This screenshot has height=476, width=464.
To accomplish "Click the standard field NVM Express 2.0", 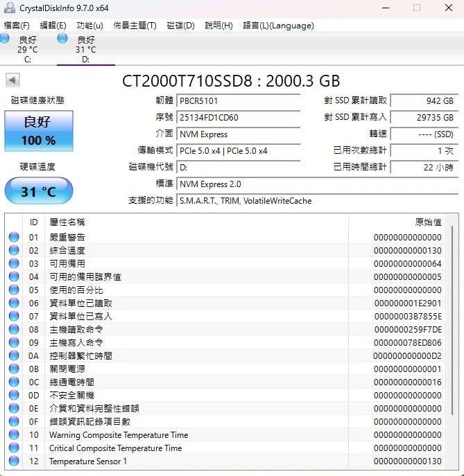I will [317, 184].
